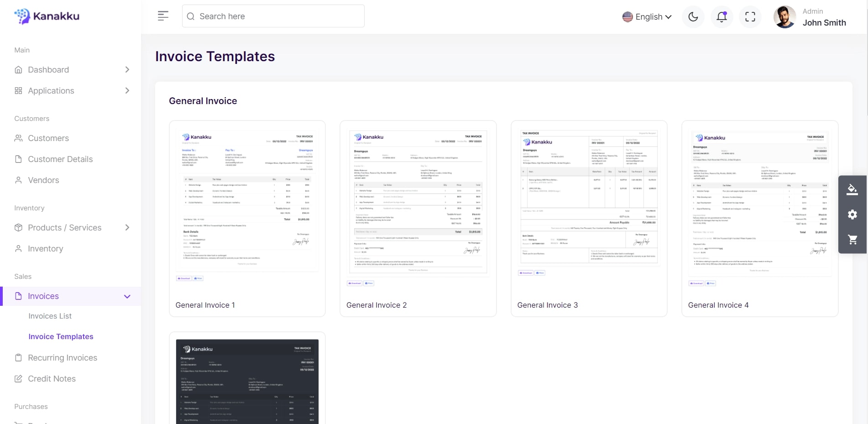
Task: Click the Recurring Invoices icon
Action: click(x=18, y=358)
